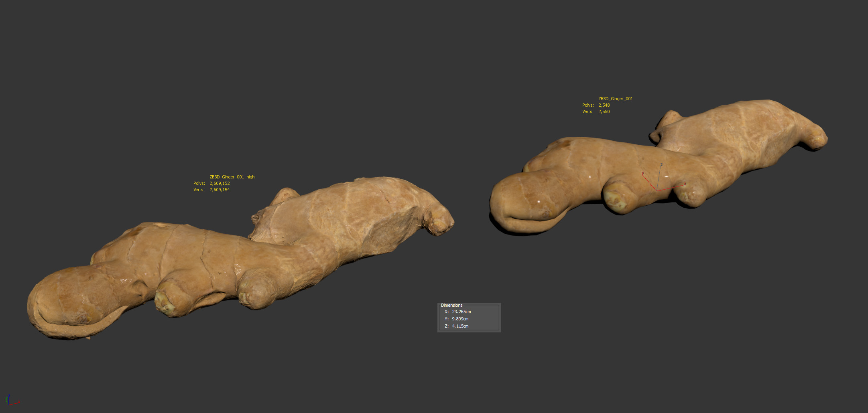Click the Polys: label of the high-poly model

pyautogui.click(x=199, y=183)
